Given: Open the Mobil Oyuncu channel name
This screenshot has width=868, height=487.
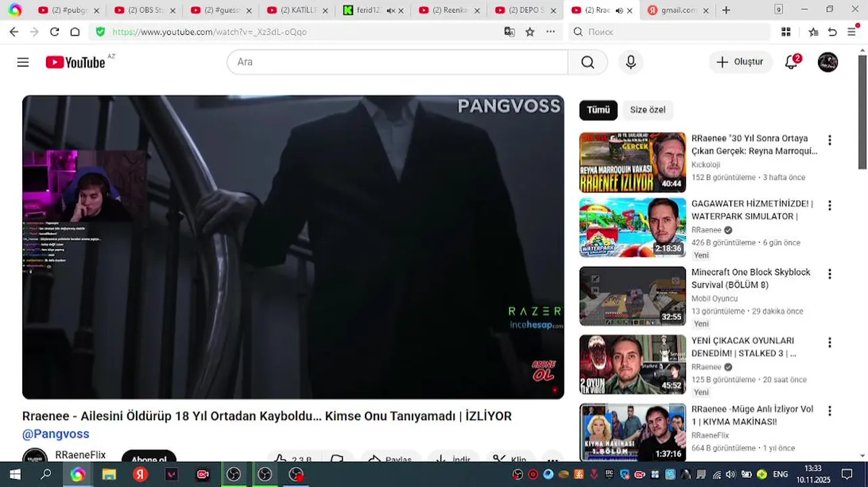Looking at the screenshot, I should (714, 298).
